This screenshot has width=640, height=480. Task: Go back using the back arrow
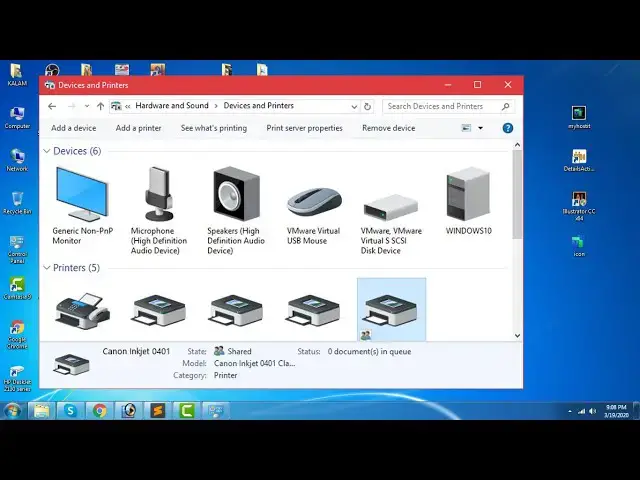click(52, 107)
